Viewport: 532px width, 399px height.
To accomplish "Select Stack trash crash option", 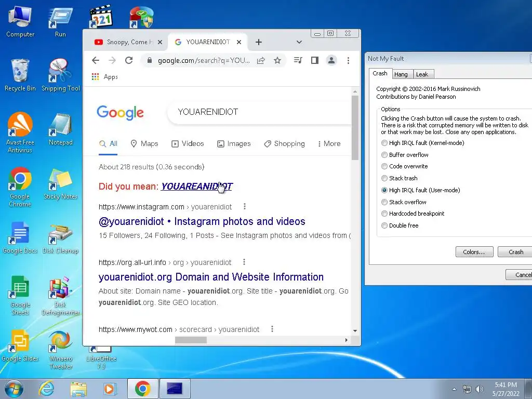I will [x=400, y=178].
